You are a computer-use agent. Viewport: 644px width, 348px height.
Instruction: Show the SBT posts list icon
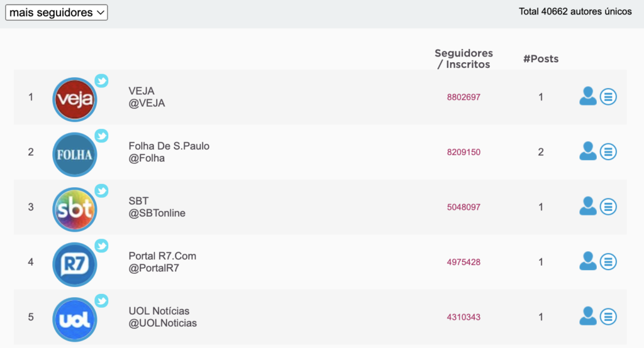click(x=608, y=207)
